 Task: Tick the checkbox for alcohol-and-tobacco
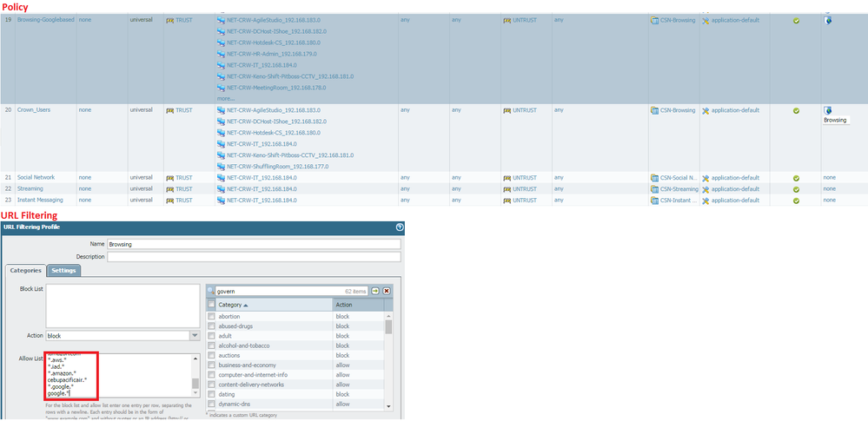tap(211, 345)
